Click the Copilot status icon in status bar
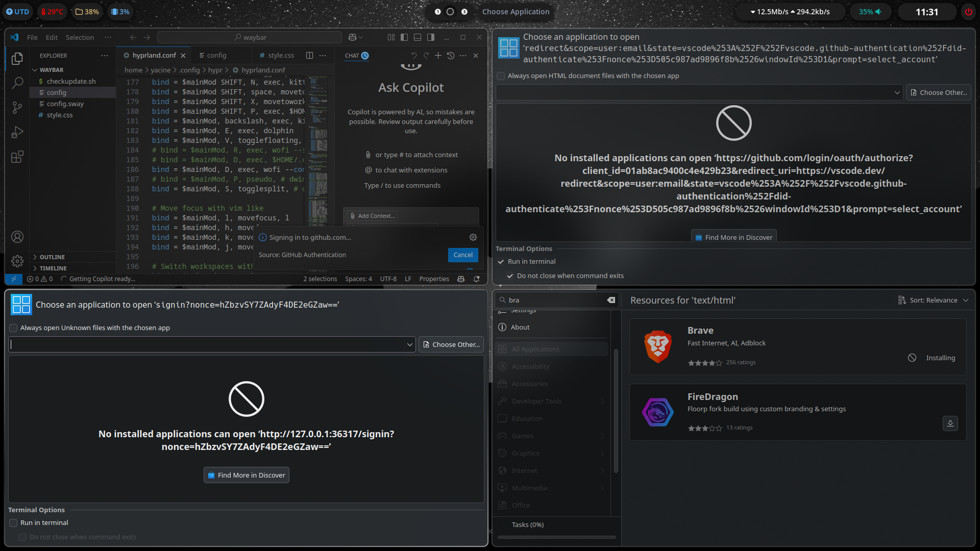The image size is (980, 551). [x=461, y=279]
